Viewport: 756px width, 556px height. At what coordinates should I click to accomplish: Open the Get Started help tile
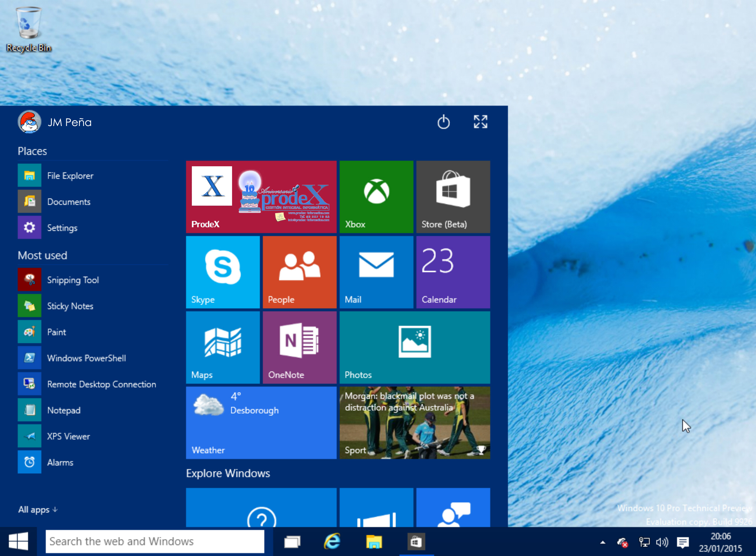point(261,508)
